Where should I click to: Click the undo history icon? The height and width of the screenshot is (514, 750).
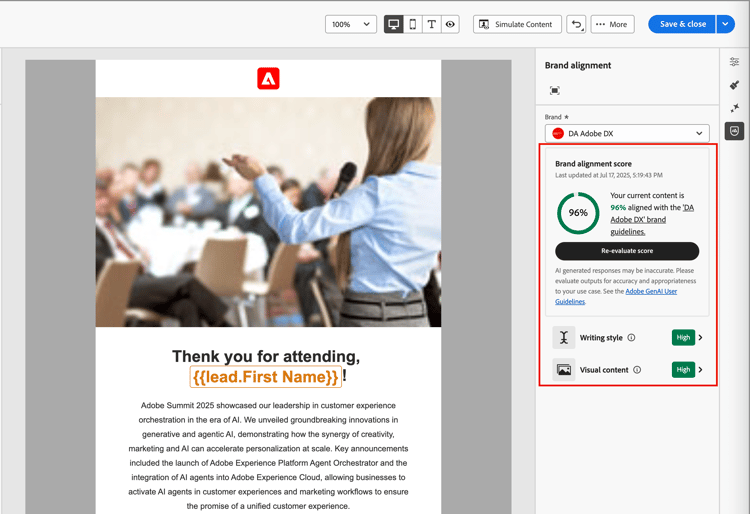576,24
